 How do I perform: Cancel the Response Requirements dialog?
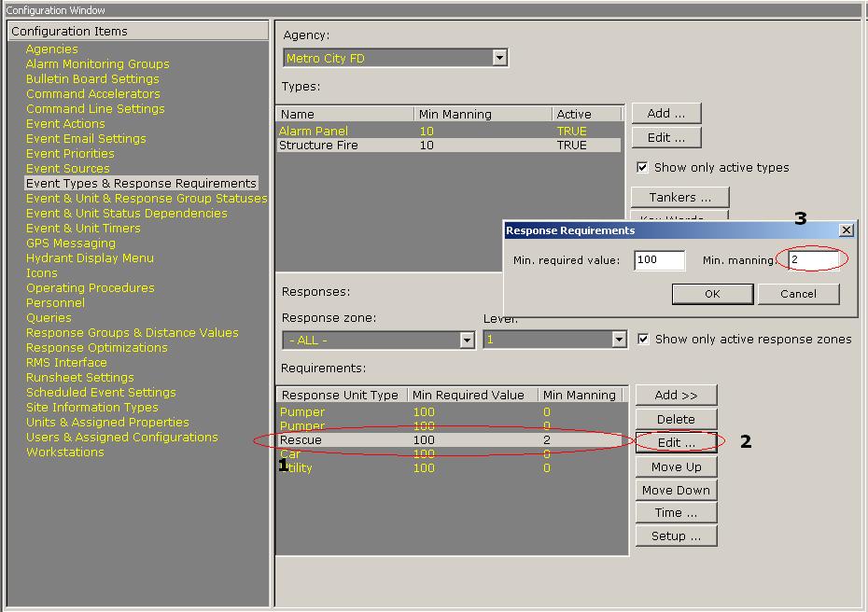click(x=798, y=294)
